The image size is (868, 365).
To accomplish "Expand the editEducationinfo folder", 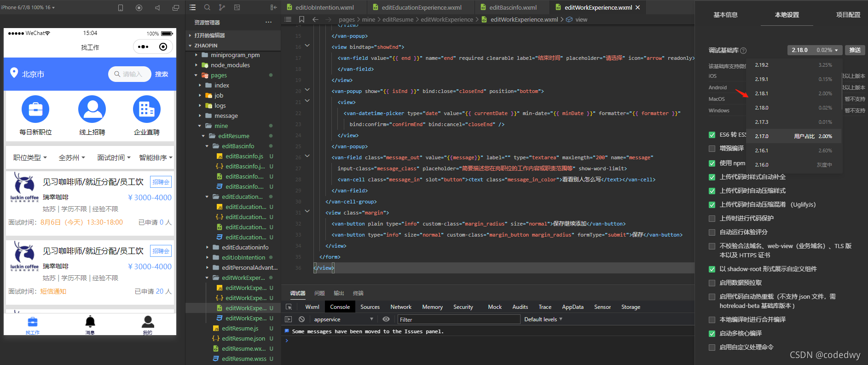I will coord(245,247).
